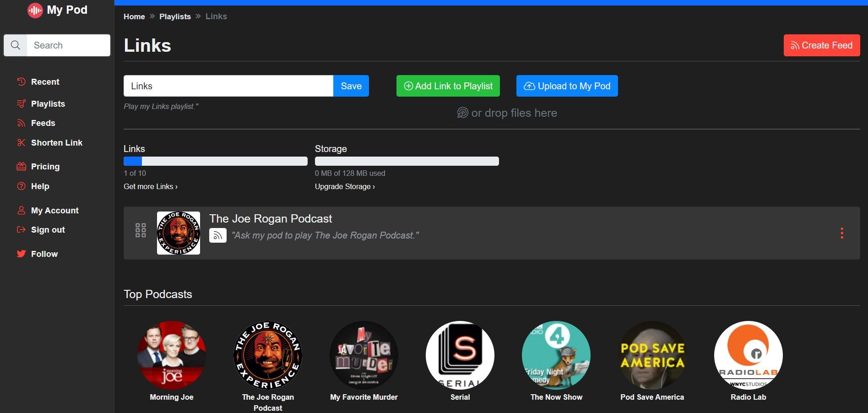The image size is (868, 413).
Task: Select The Joe Rogan Experience top podcast thumbnail
Action: pos(268,355)
